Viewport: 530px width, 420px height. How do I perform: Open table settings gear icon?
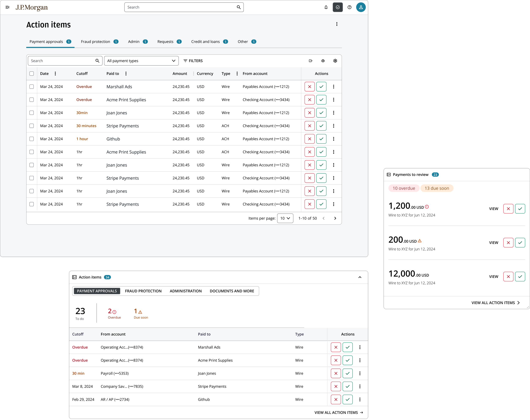(335, 61)
